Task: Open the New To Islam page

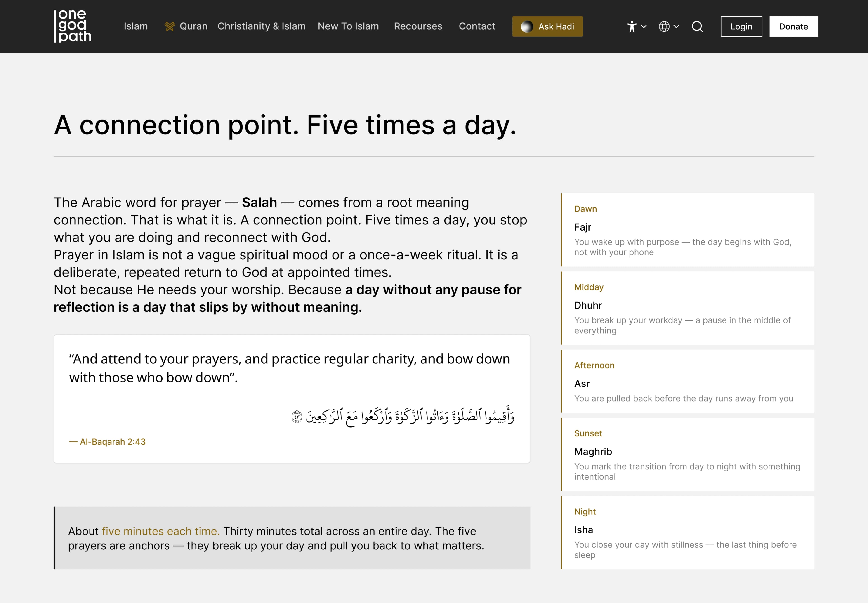Action: pyautogui.click(x=348, y=26)
